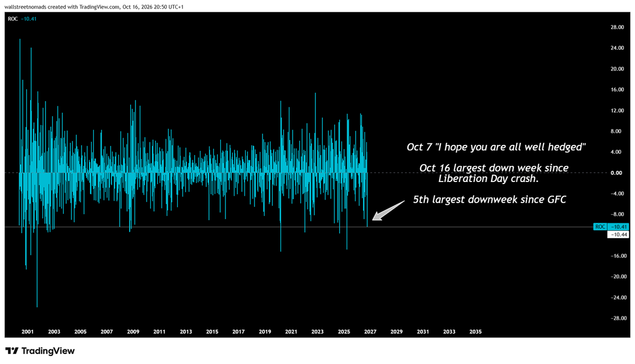Click year 2009 on the time axis

coord(133,332)
